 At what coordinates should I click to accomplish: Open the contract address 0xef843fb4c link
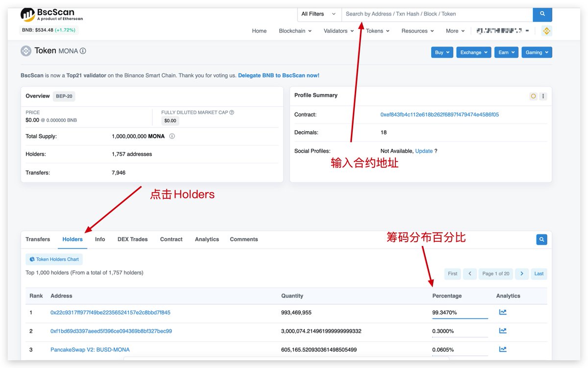coord(439,114)
